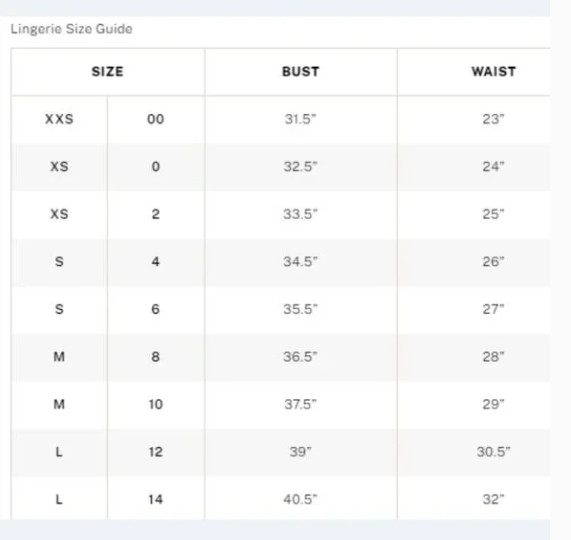Click the numeric size 00 cell

point(155,119)
